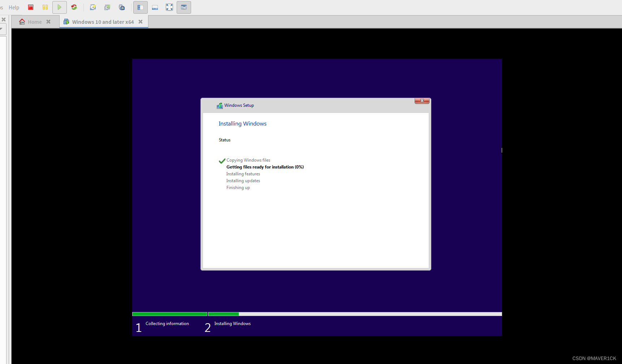This screenshot has height=364, width=622.
Task: Click the Windows Setup title icon
Action: coord(220,106)
